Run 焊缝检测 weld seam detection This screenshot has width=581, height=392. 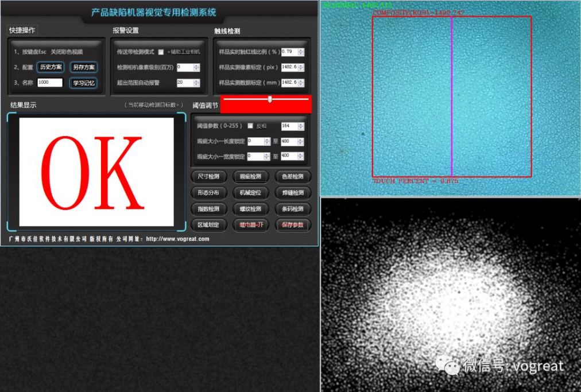click(292, 193)
